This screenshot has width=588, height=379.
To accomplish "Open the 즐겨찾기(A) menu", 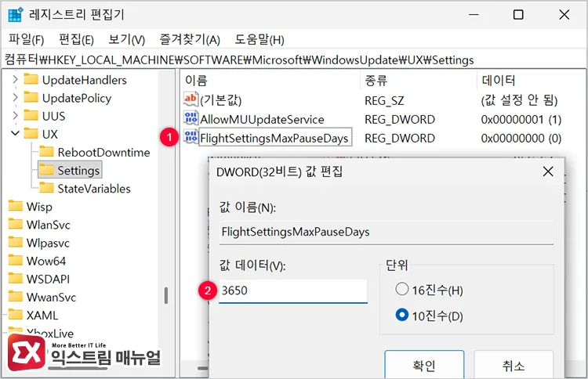I will (x=190, y=39).
